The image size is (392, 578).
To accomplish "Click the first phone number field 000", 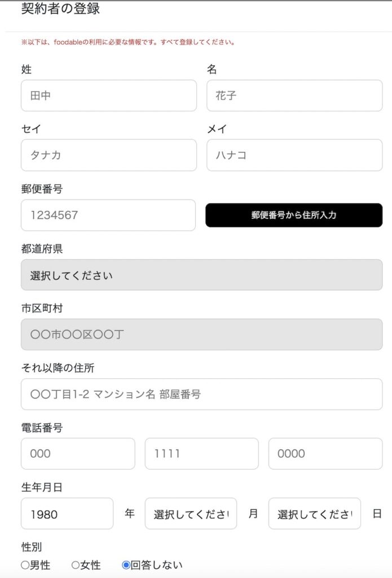I will [78, 454].
